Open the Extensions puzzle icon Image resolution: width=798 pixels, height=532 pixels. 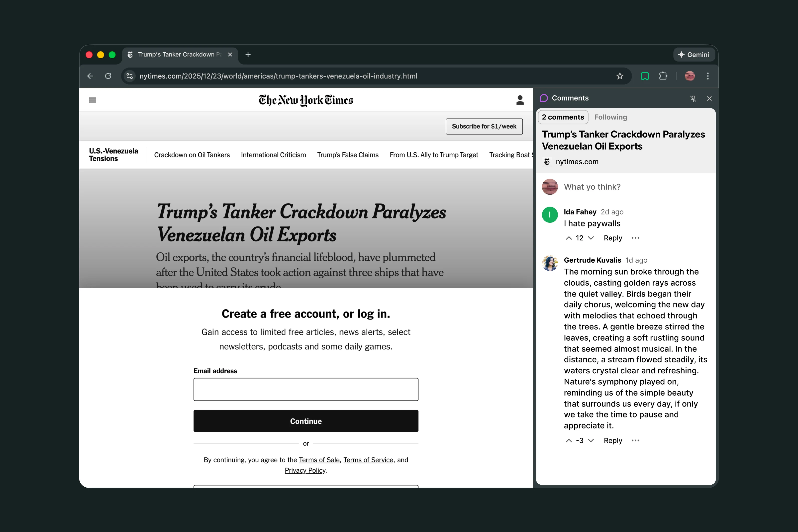point(663,76)
